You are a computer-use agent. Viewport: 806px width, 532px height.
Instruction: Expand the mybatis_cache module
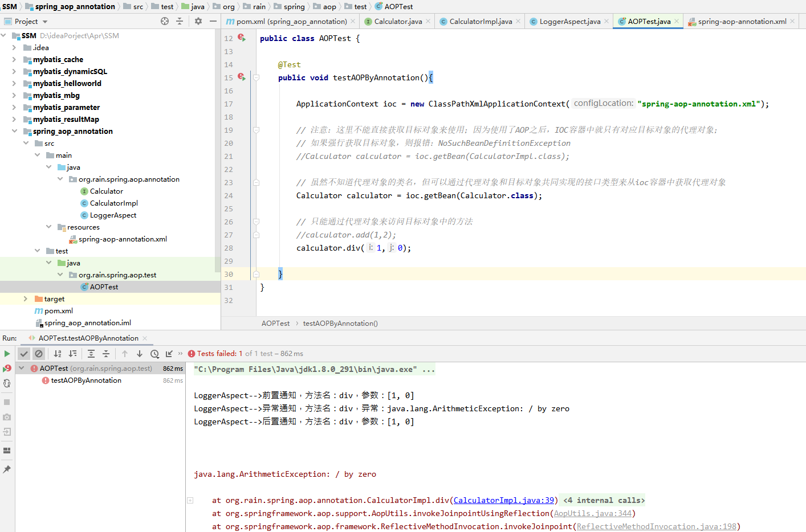coord(14,59)
